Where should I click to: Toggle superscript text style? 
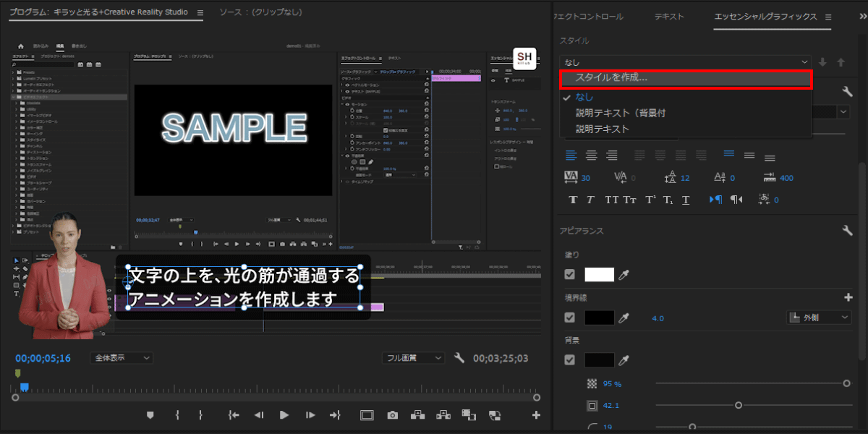pos(650,200)
